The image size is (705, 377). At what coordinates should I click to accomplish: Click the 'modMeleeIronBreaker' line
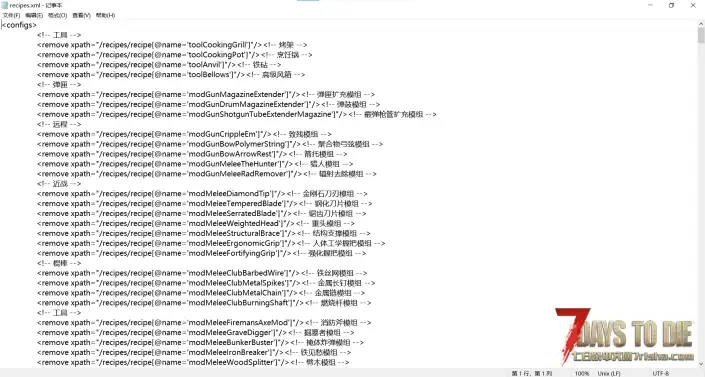coord(194,352)
